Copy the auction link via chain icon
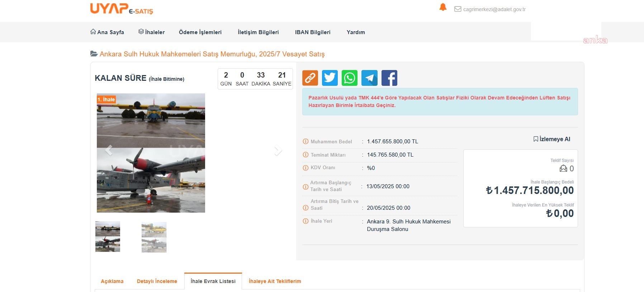Viewport: 644px width, 292px height. (310, 78)
